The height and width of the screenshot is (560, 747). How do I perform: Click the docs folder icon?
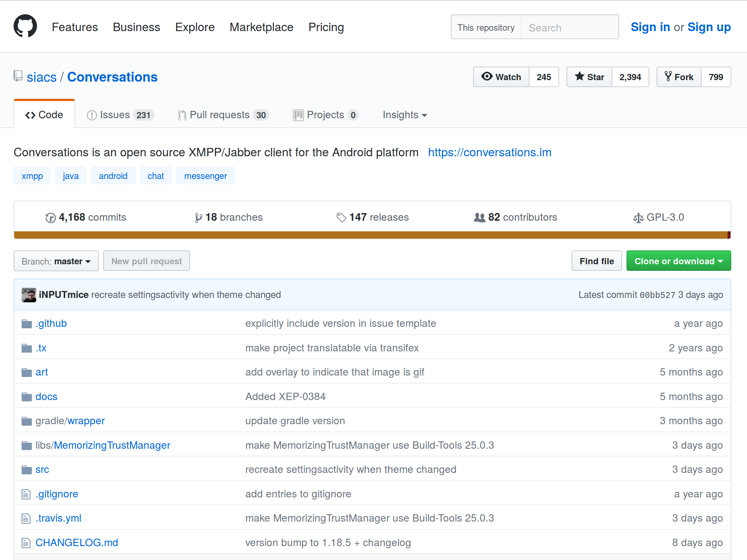click(x=27, y=397)
